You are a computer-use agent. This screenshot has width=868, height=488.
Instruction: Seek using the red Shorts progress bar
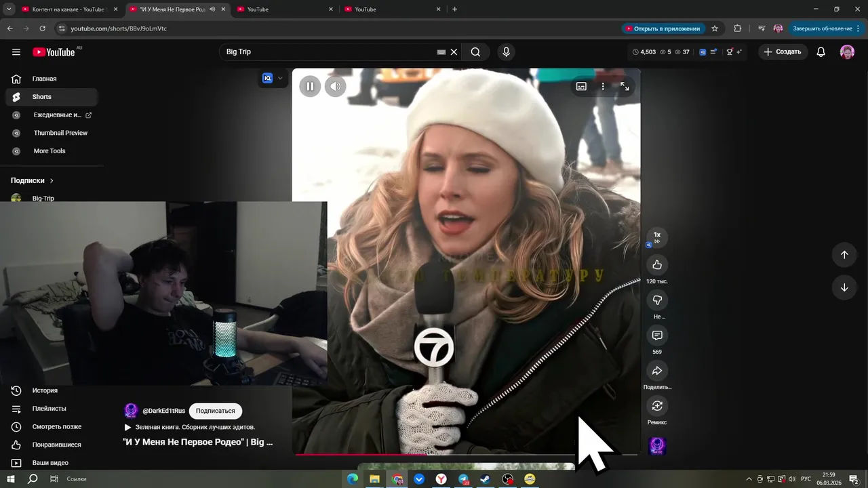468,454
